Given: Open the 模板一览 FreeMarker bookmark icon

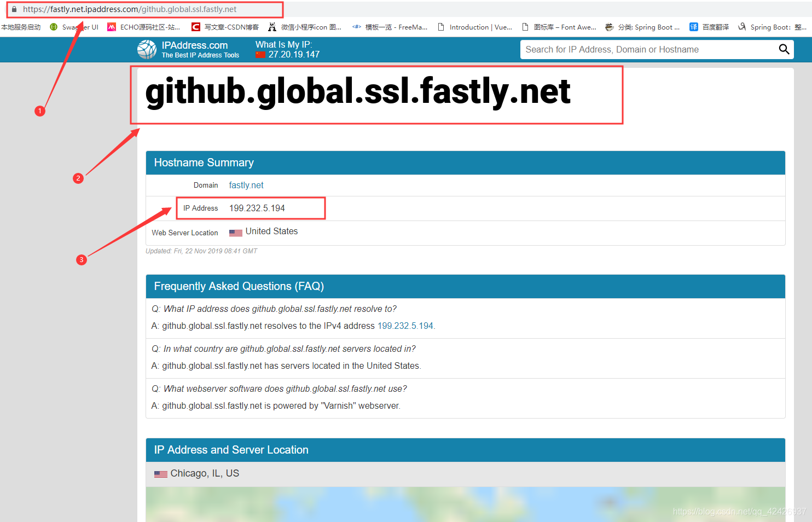Looking at the screenshot, I should (357, 27).
